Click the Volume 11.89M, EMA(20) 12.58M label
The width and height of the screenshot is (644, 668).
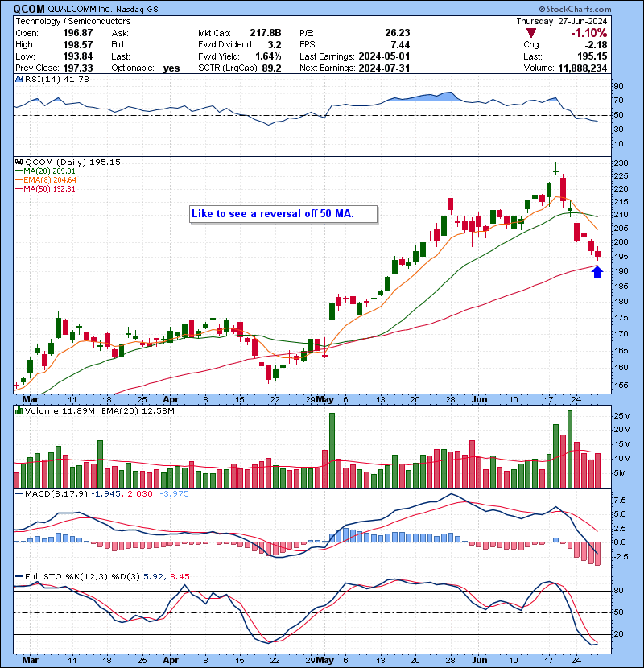99,410
